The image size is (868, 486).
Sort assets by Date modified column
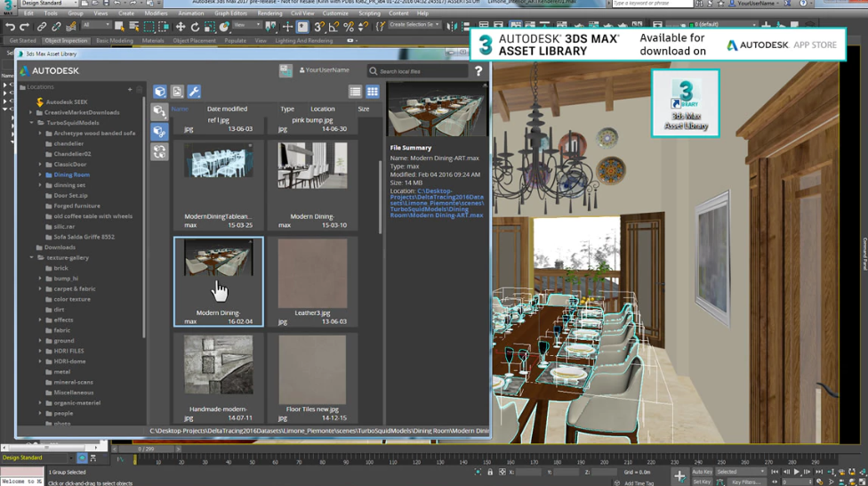(227, 109)
